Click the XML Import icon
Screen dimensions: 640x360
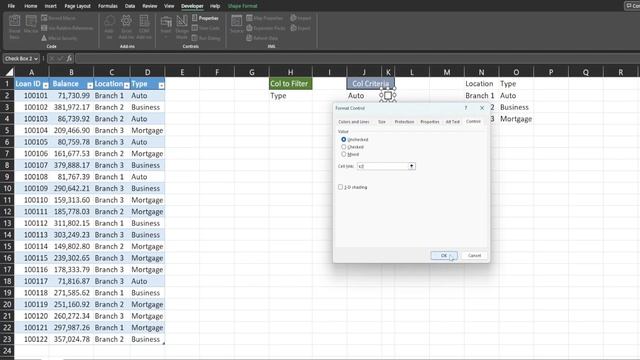[293, 18]
